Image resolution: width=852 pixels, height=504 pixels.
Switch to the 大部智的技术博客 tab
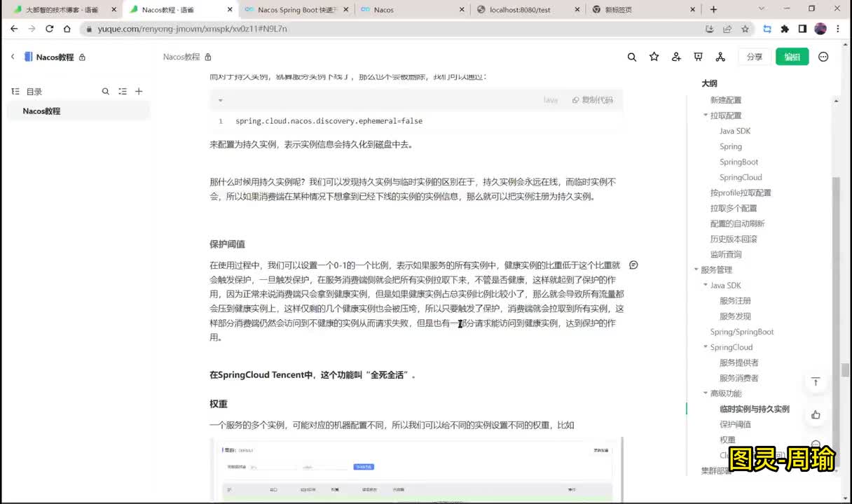coord(62,10)
